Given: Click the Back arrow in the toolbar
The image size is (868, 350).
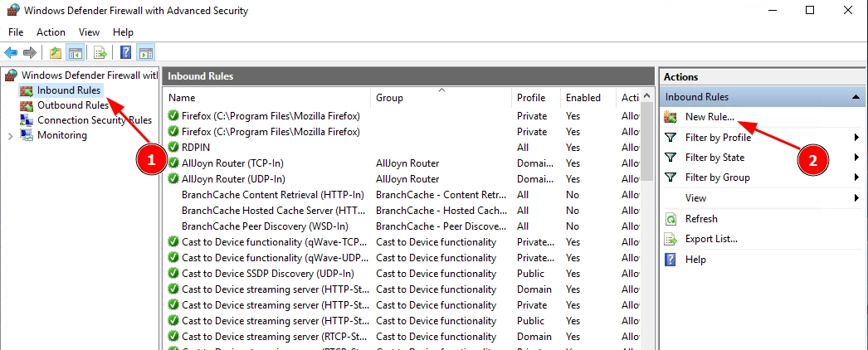Looking at the screenshot, I should (11, 53).
